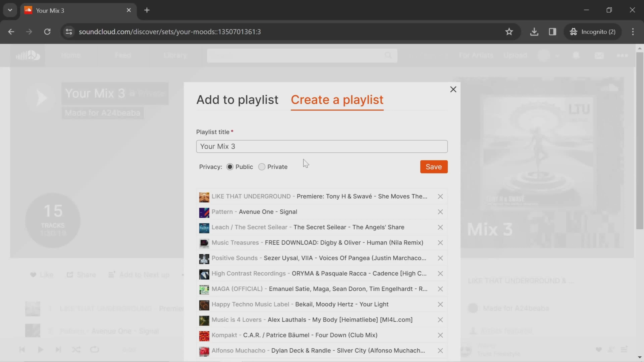
Task: Open the For Artists link
Action: click(476, 55)
